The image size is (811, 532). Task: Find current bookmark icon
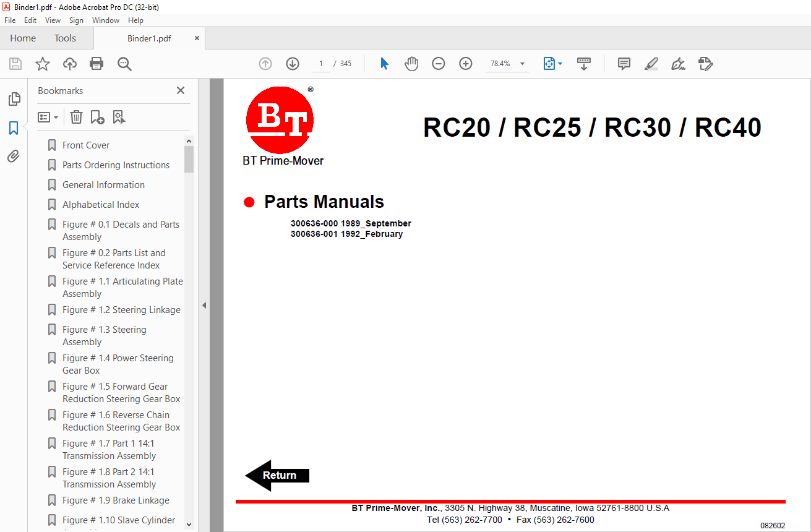click(119, 117)
